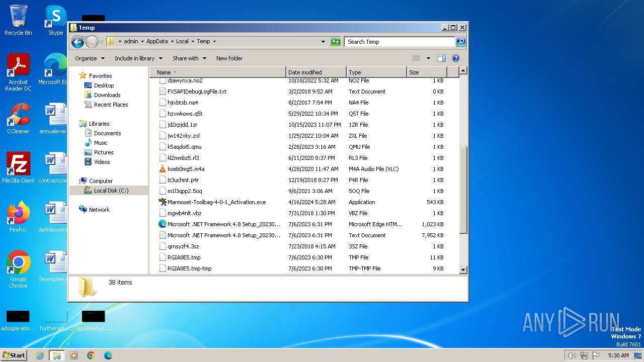Sort files by the Size column header

click(x=427, y=72)
